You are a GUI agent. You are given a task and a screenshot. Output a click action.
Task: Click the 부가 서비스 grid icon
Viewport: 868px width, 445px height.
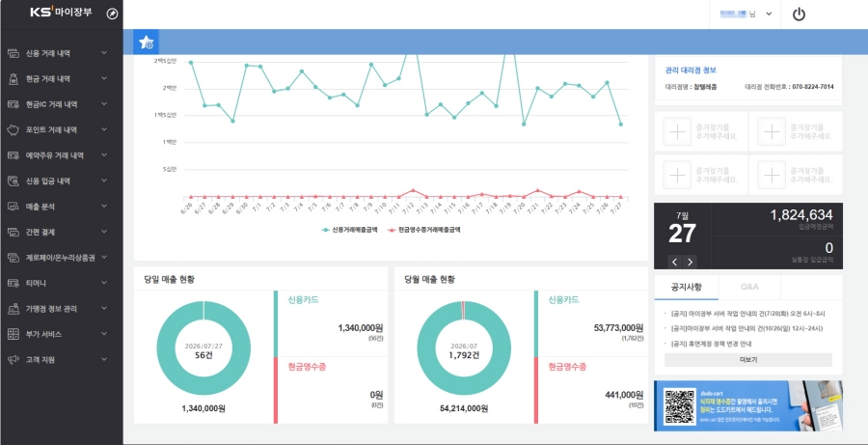pos(14,334)
